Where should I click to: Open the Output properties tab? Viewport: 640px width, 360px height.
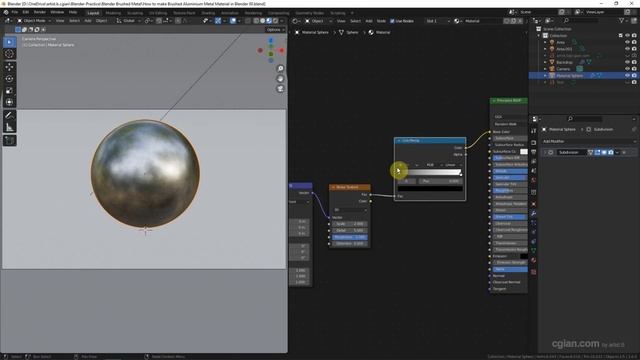coord(533,152)
